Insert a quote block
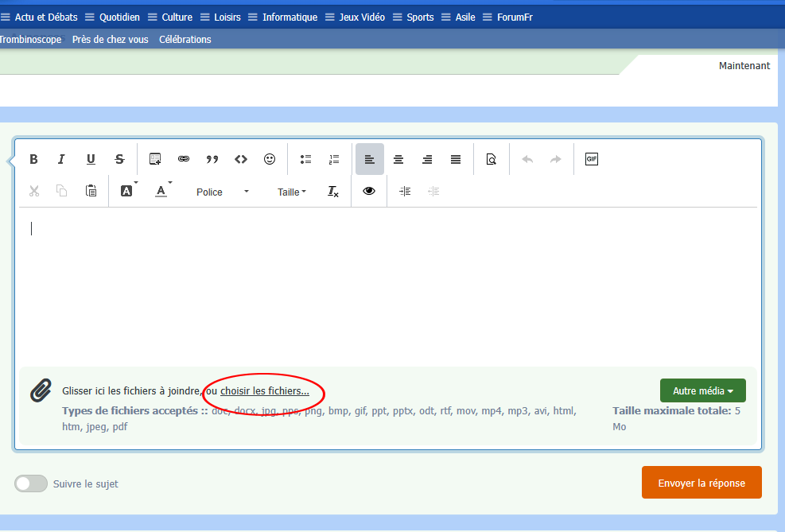 (212, 159)
